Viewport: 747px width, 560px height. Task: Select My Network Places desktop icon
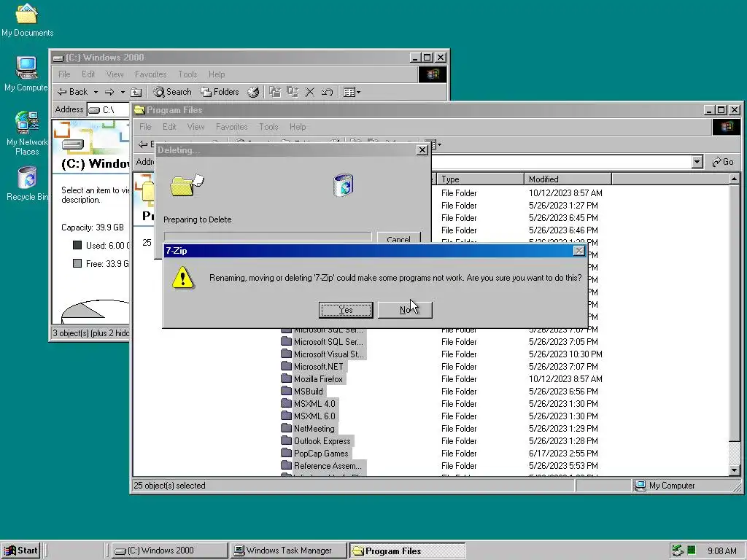(27, 133)
